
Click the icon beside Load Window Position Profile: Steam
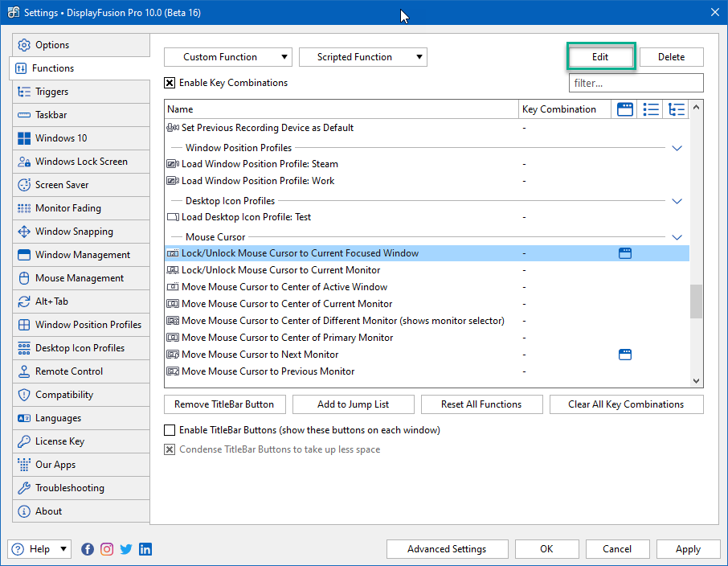(173, 164)
